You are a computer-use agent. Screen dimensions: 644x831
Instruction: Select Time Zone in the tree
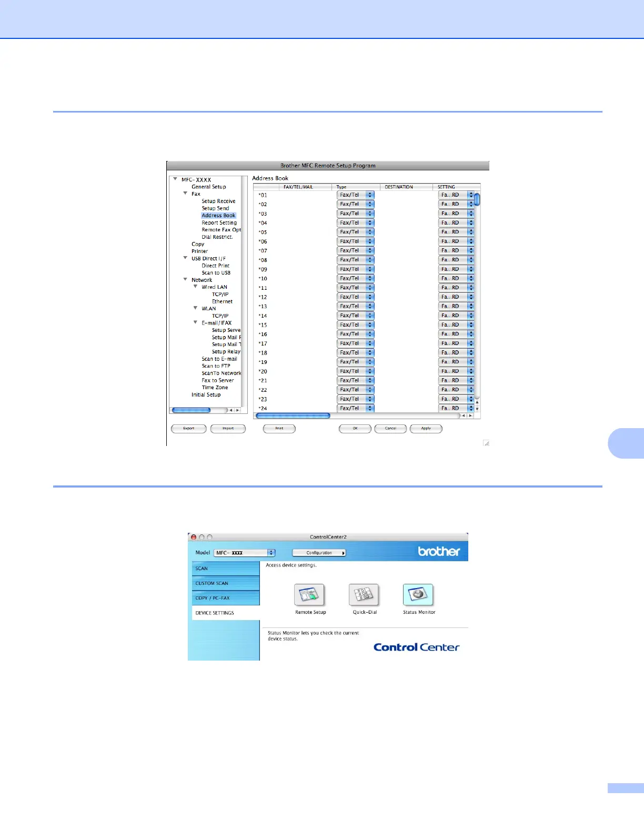point(215,387)
